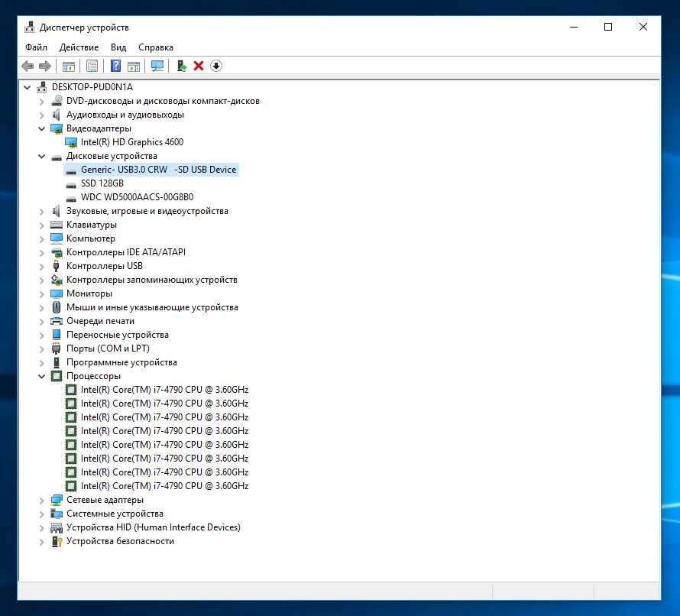Screen dimensions: 680x616
Task: Click the red X Uninstall device icon
Action: [x=199, y=66]
